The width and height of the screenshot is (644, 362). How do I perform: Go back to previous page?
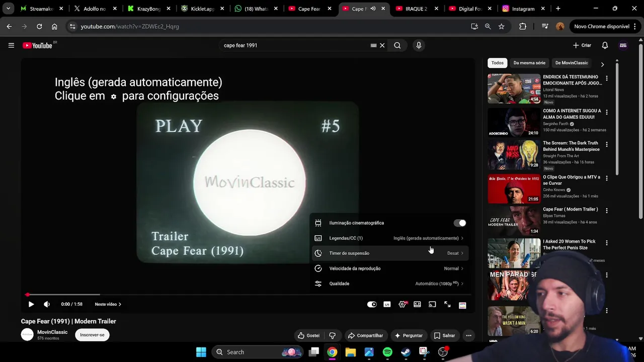point(9,26)
